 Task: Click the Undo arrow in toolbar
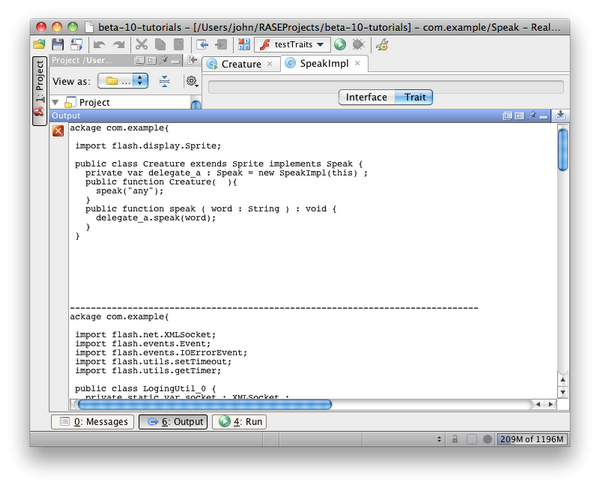[x=98, y=45]
